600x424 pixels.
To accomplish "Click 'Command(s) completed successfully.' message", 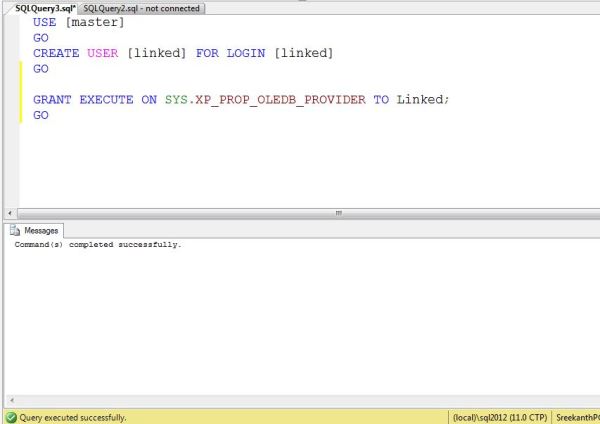I will coord(98,244).
